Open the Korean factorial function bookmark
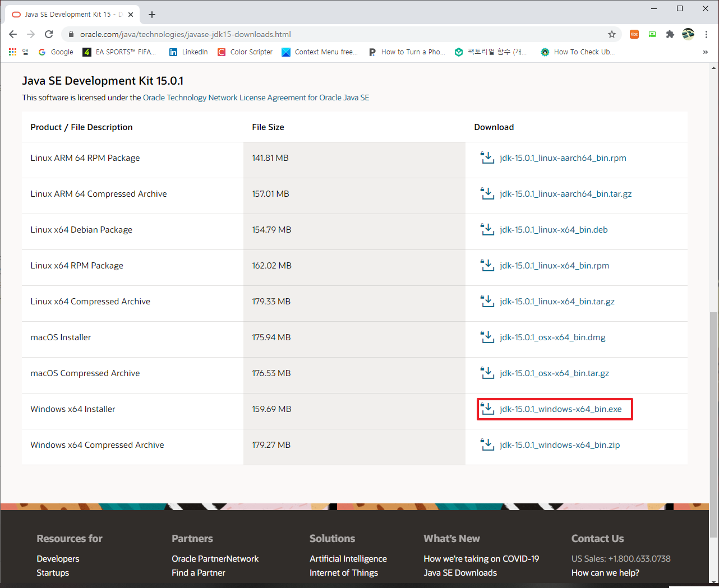This screenshot has height=588, width=719. [491, 52]
